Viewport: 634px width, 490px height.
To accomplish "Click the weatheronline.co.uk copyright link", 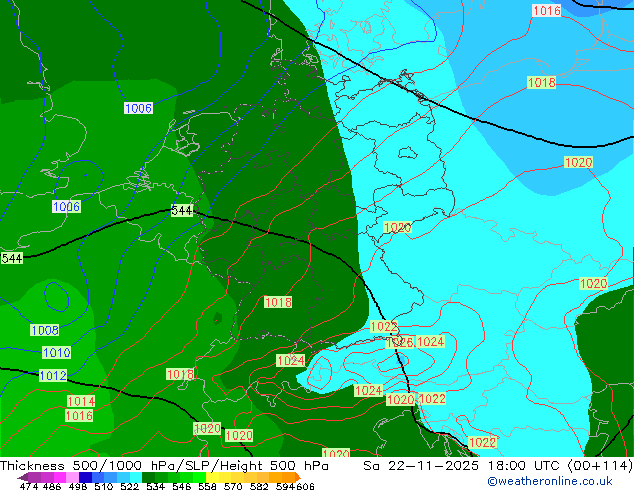I will coord(550,481).
